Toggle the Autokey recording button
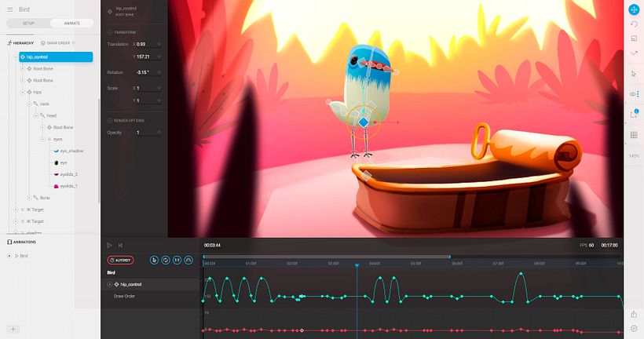Screen dimensions: 644x339 click(120, 260)
